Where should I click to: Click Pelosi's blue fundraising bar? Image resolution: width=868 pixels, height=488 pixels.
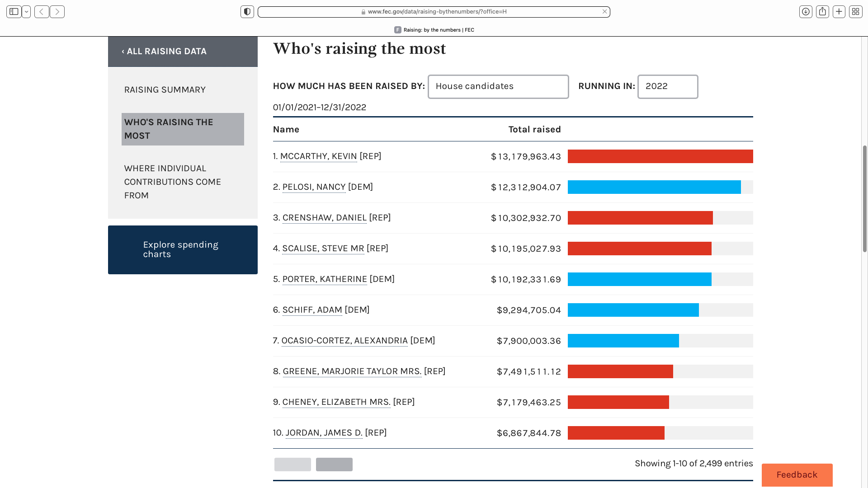click(654, 187)
